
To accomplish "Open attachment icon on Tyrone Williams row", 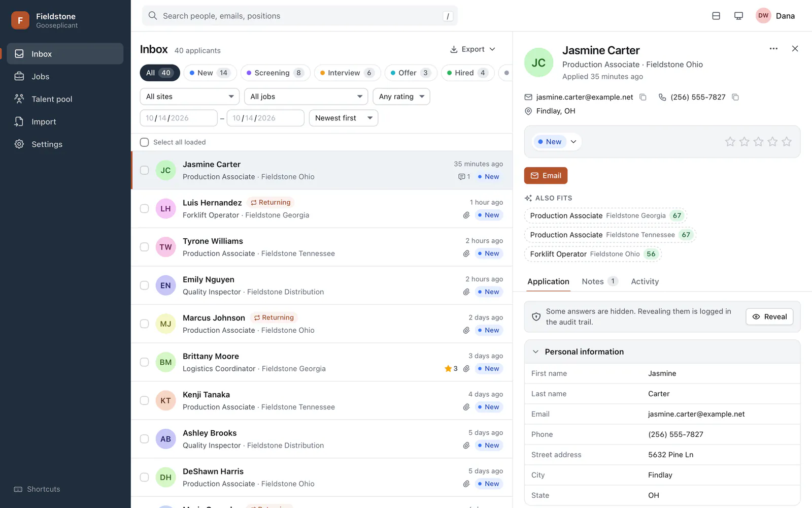I will [466, 253].
